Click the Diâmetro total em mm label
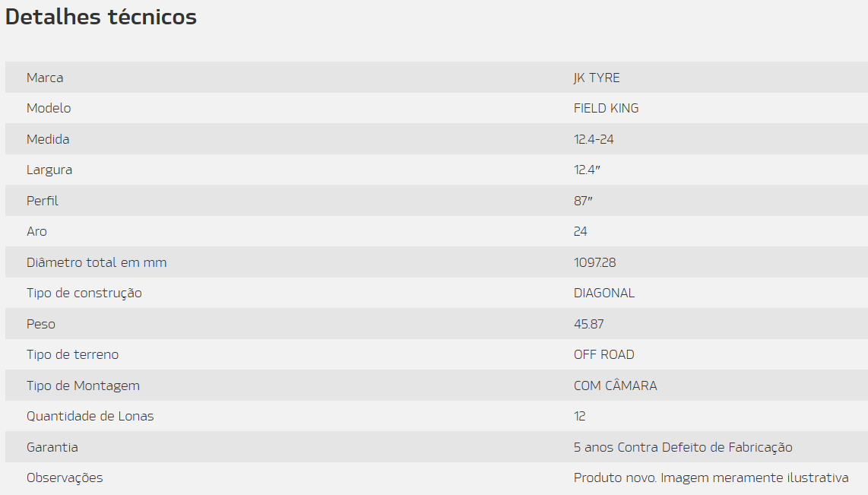This screenshot has height=495, width=868. [x=97, y=262]
